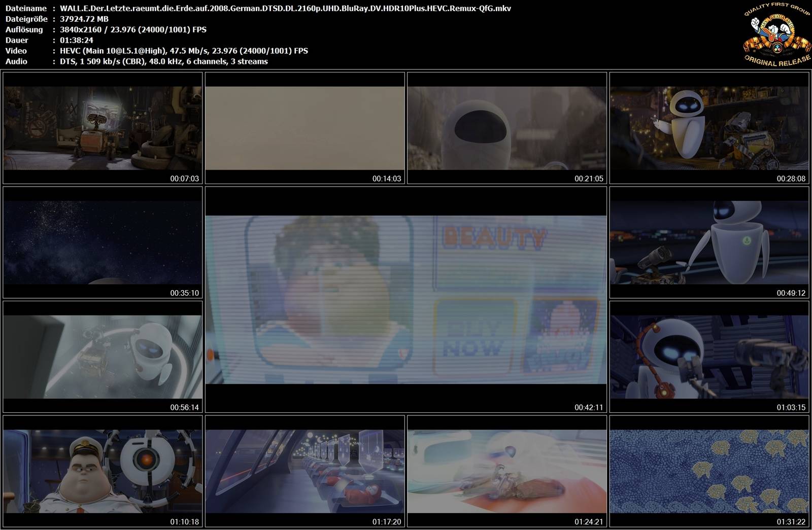
Task: Open the thumbnail timestamped 00:28:08
Action: coord(709,128)
